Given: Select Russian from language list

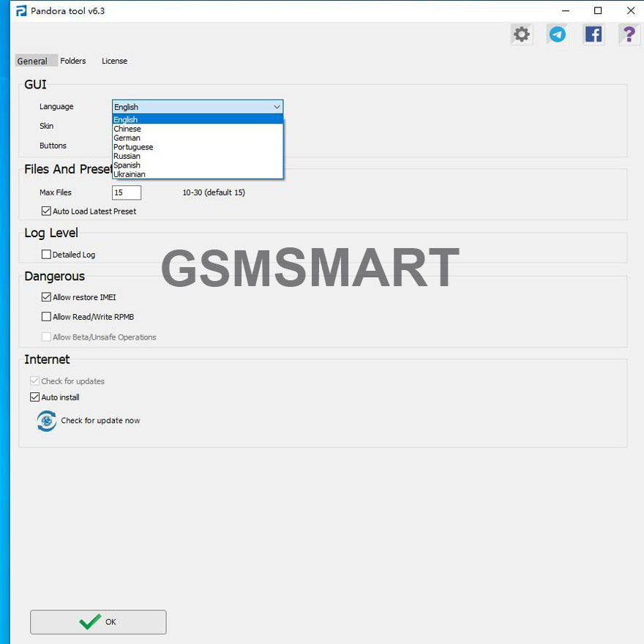Looking at the screenshot, I should pos(198,156).
